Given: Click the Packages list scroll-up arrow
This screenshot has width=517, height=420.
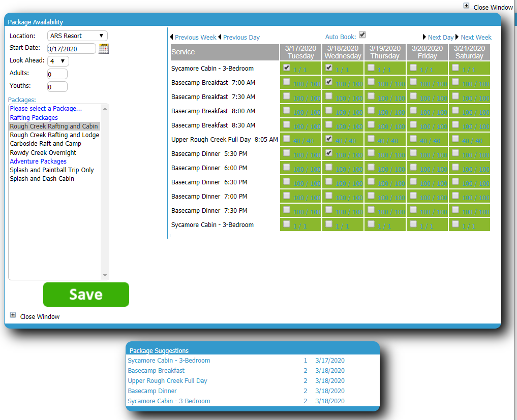Looking at the screenshot, I should [x=105, y=109].
